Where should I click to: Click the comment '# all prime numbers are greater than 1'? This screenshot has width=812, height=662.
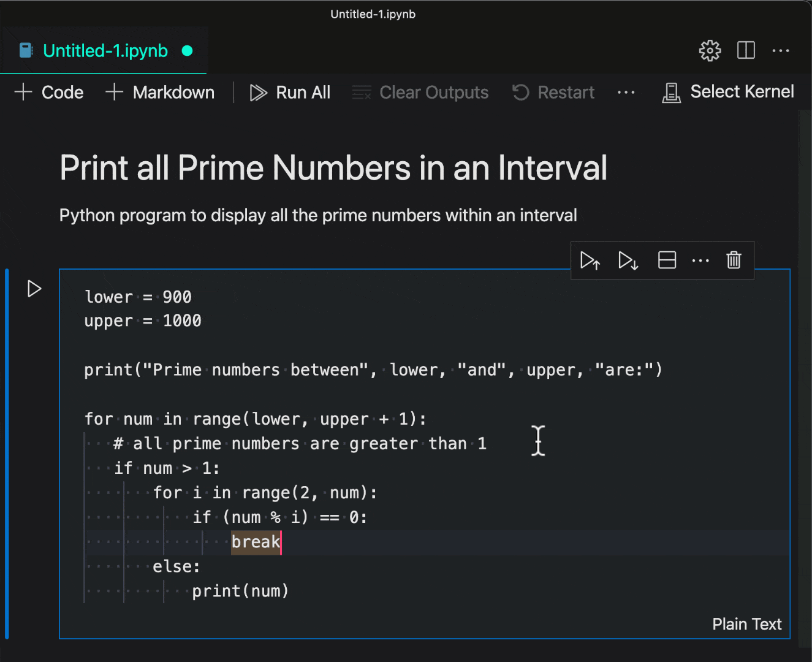tap(300, 443)
